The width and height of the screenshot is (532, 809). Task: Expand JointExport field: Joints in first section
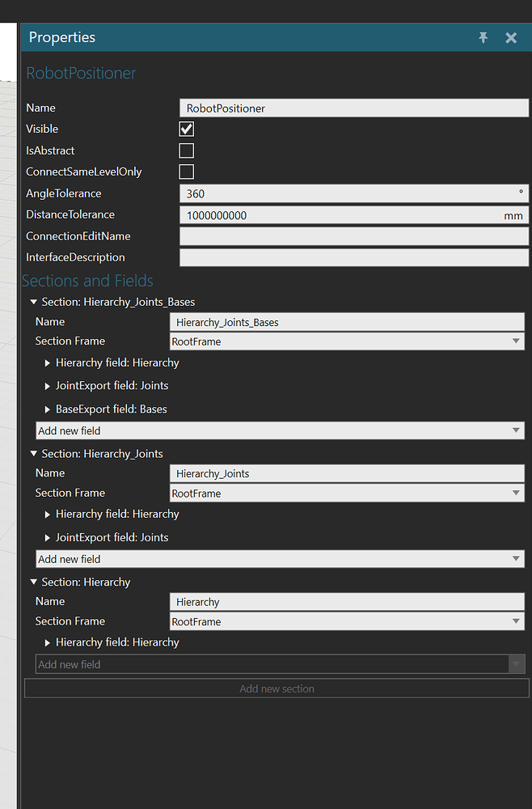click(47, 386)
